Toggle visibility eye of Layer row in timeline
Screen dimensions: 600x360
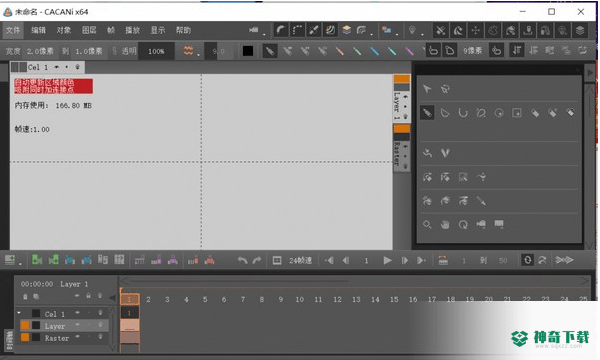click(x=77, y=325)
